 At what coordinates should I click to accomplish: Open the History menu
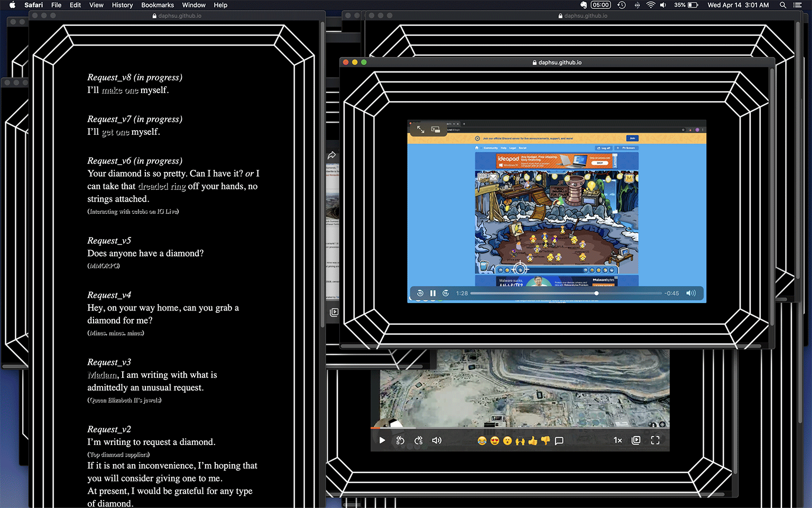(122, 5)
